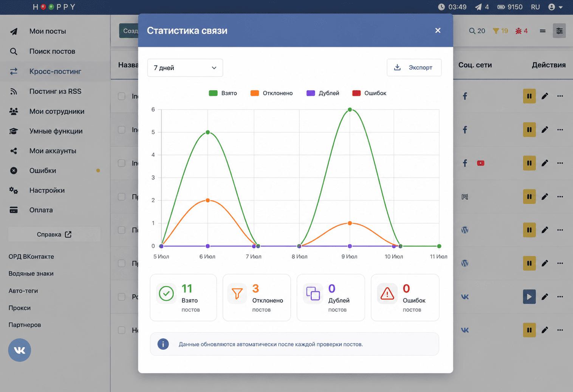This screenshot has width=573, height=392.
Task: Edit the third link using the pencil icon
Action: click(x=545, y=163)
